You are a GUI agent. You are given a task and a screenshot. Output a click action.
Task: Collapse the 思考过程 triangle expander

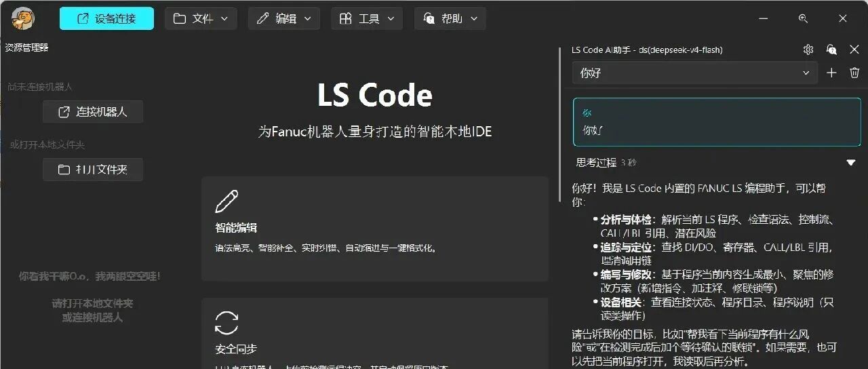click(851, 163)
